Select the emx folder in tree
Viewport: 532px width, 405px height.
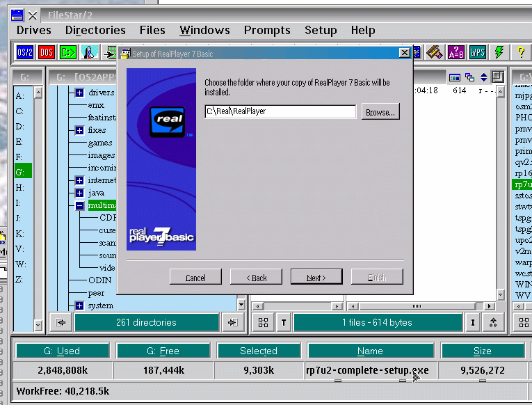tap(96, 105)
